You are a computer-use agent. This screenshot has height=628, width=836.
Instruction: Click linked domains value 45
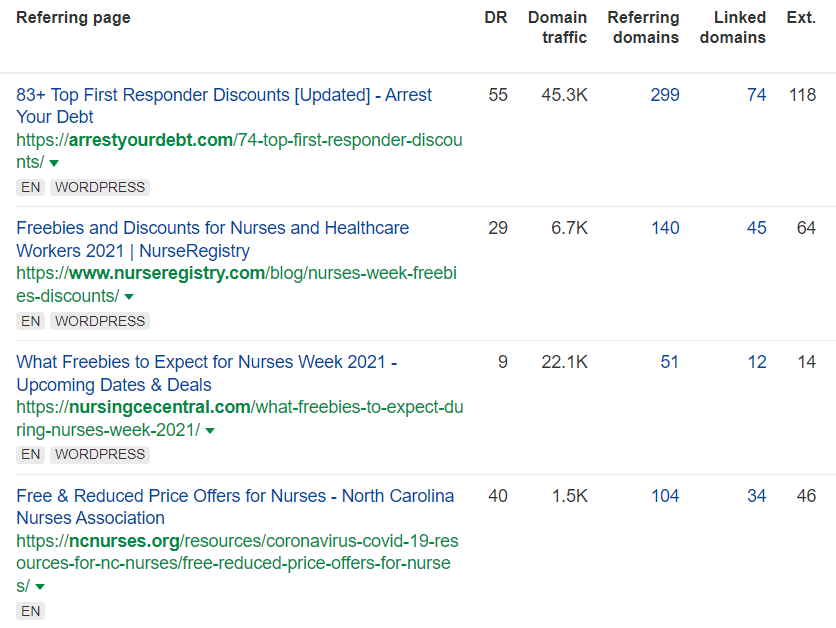[756, 228]
